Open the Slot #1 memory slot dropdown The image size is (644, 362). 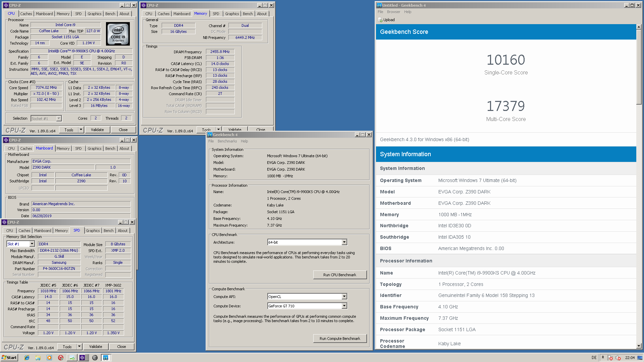tap(32, 244)
